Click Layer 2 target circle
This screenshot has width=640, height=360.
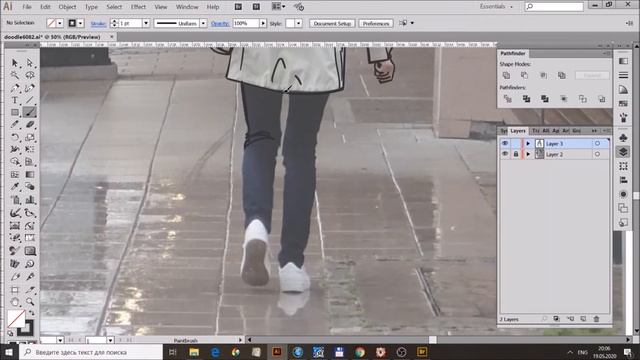tap(597, 154)
